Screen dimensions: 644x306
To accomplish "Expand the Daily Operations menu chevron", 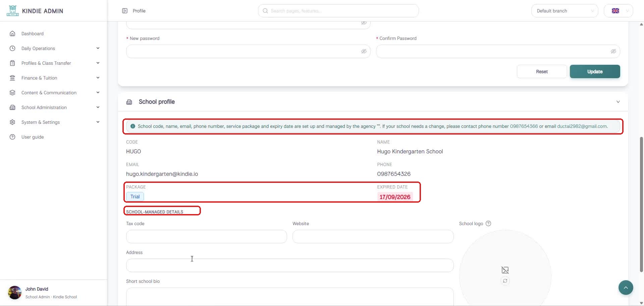I will coord(98,48).
